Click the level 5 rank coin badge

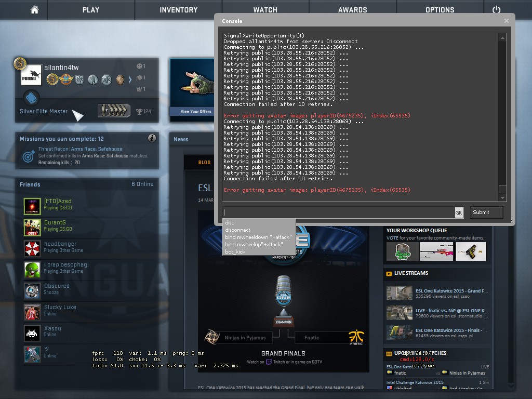click(20, 63)
